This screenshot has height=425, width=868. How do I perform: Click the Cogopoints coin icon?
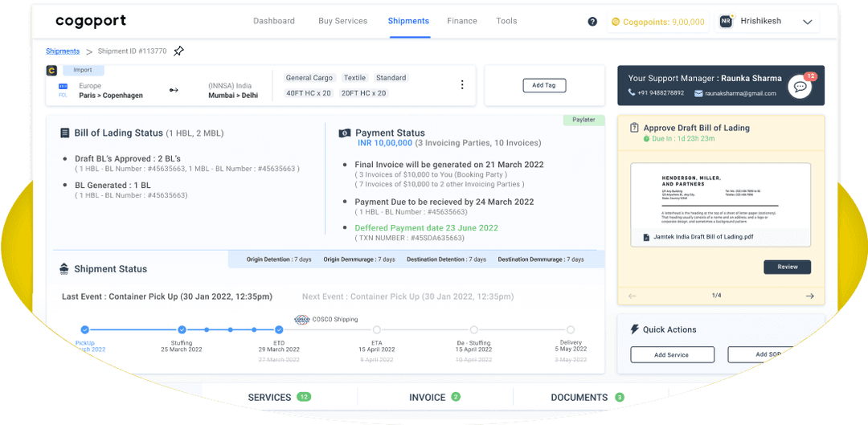coord(616,22)
